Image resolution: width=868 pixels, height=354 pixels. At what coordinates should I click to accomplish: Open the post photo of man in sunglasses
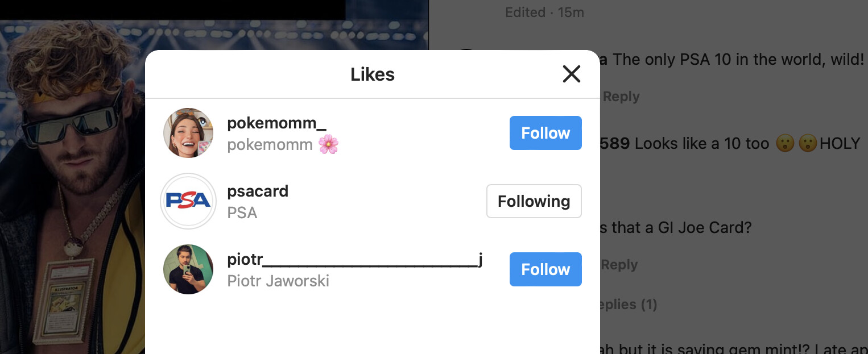point(72,188)
